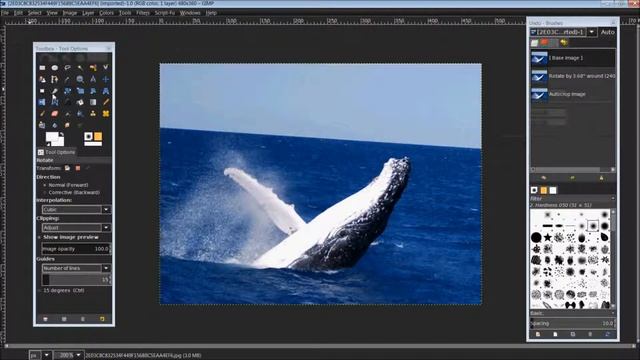This screenshot has height=360, width=640.
Task: Open the Image menu
Action: (x=70, y=13)
